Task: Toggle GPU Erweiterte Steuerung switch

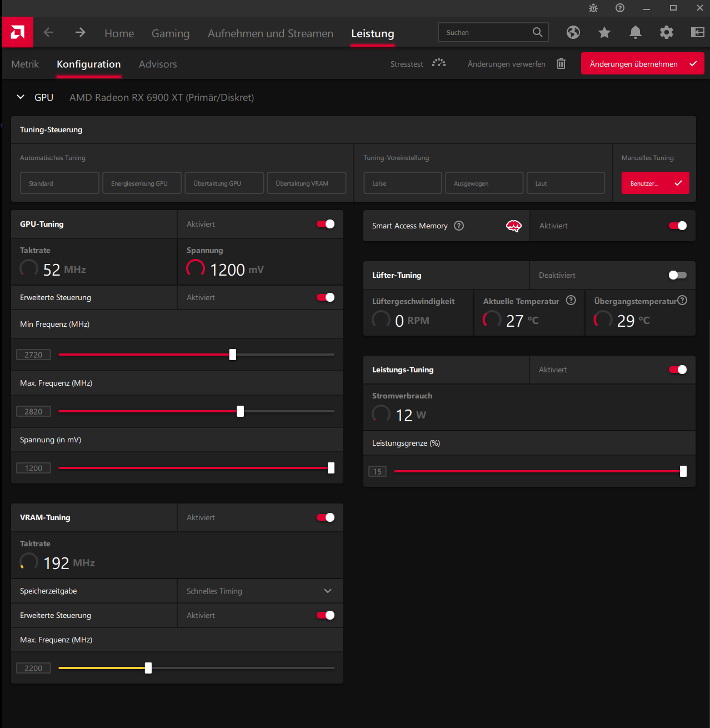Action: click(x=326, y=297)
